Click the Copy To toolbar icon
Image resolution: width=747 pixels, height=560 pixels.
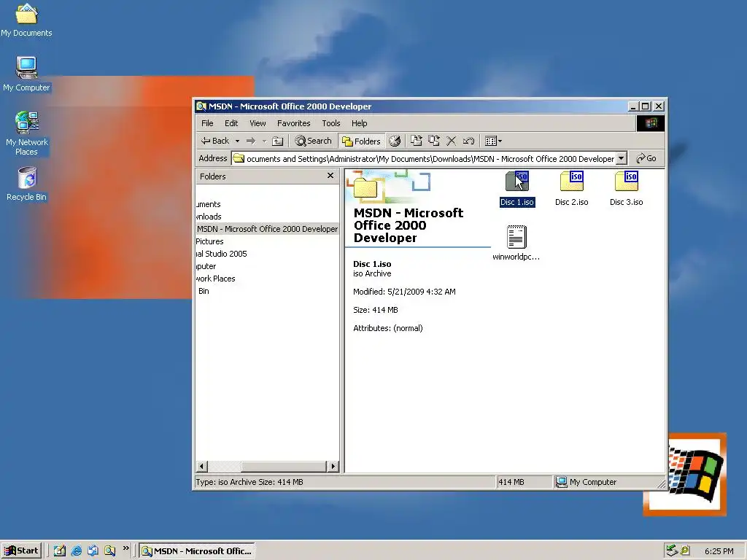click(x=433, y=141)
